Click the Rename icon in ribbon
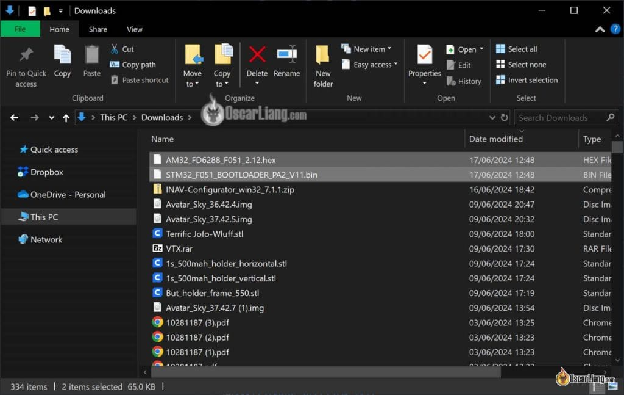624x395 pixels. point(287,54)
